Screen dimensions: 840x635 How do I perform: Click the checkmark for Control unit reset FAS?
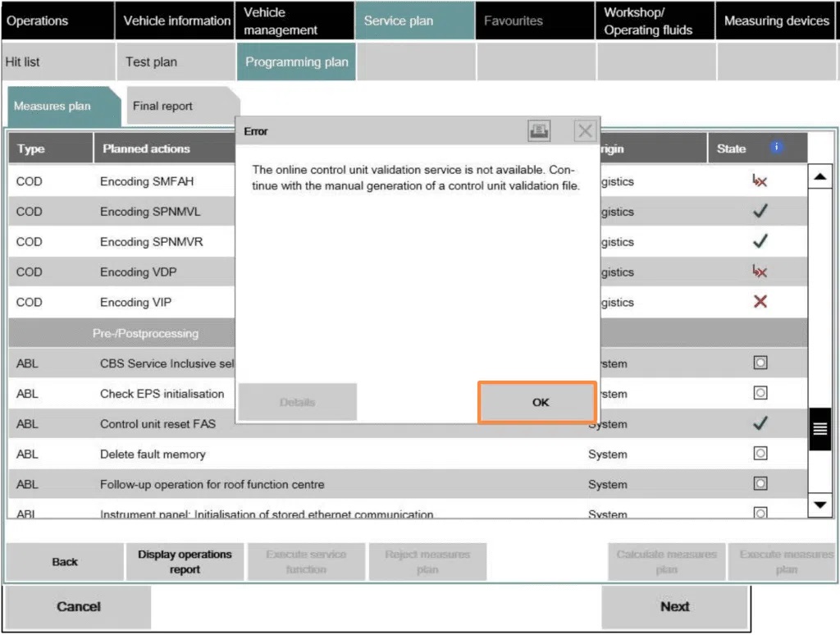[760, 424]
